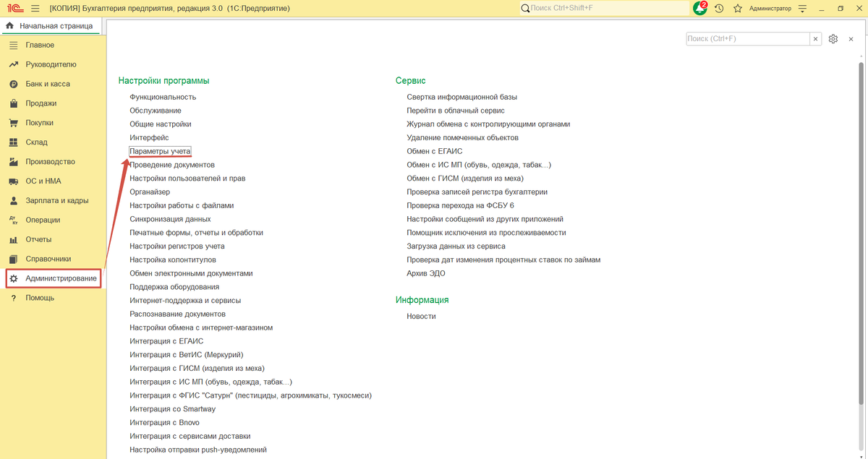
Task: Open Настройки работы с файлами
Action: tap(182, 205)
